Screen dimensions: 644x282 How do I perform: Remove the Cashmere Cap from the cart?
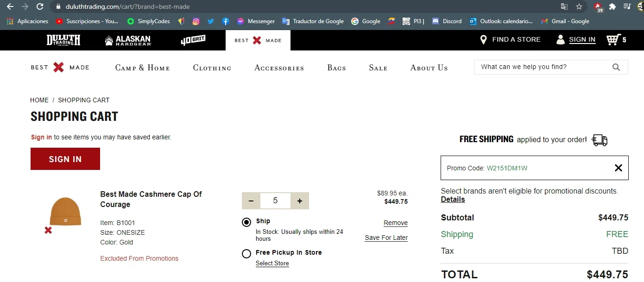point(396,223)
